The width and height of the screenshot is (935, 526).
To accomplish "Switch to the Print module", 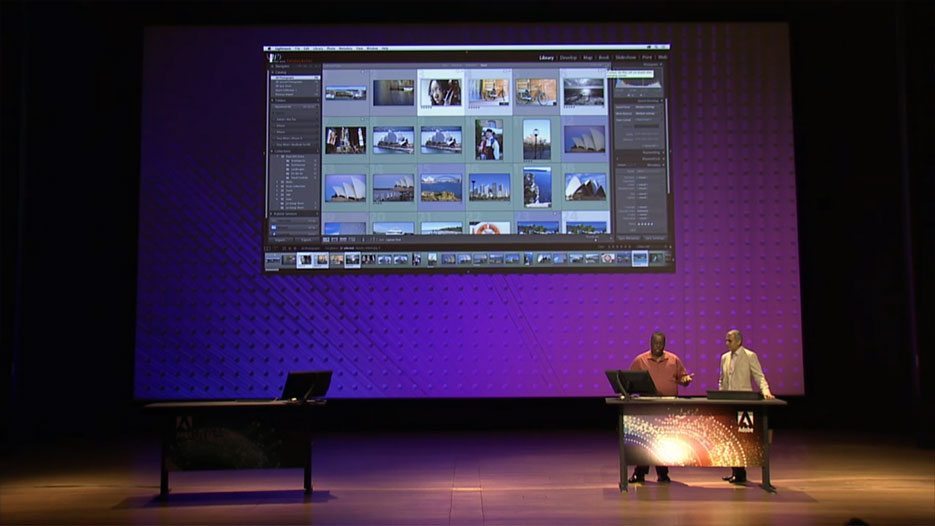I will tap(647, 58).
